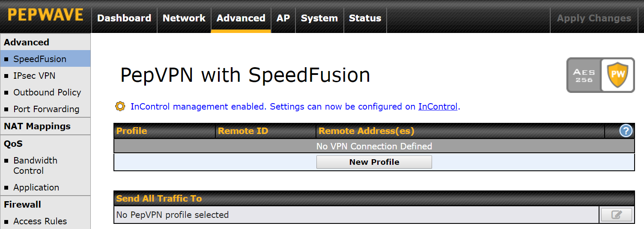Open Port Forwarding page
This screenshot has height=229, width=644.
pyautogui.click(x=46, y=109)
